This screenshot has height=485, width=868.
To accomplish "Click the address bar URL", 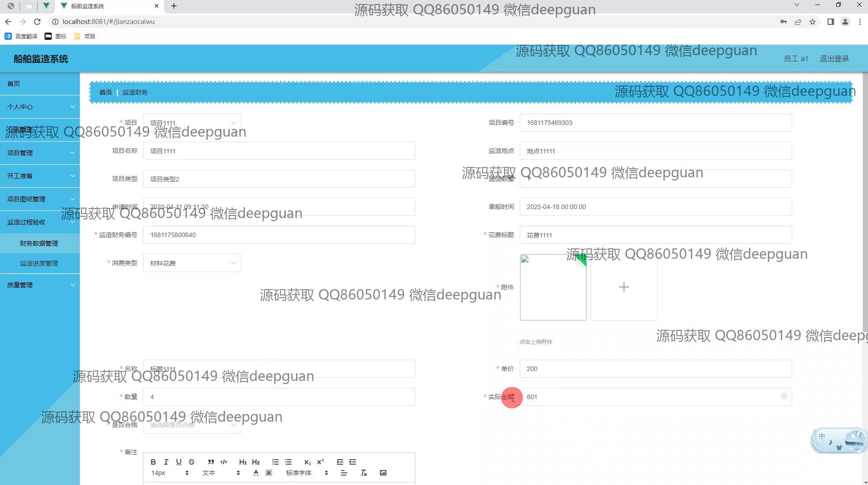I will tap(108, 22).
